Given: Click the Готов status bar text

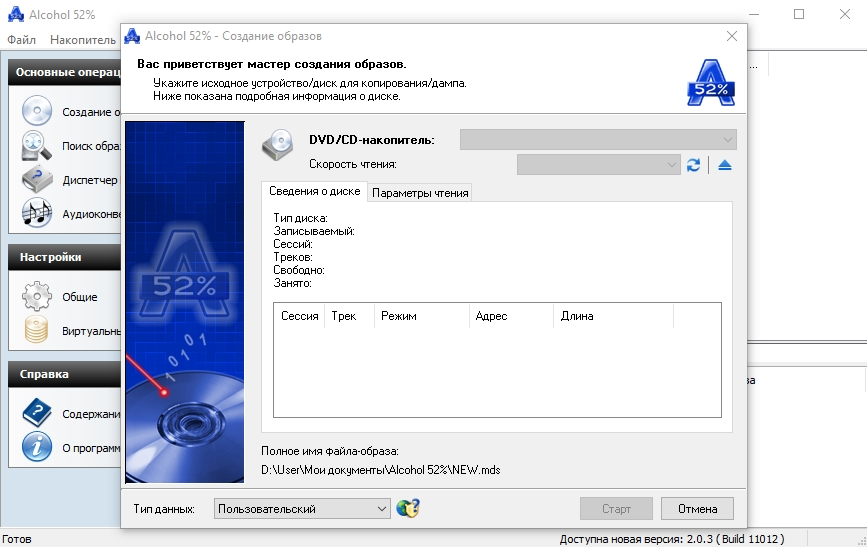Looking at the screenshot, I should tap(17, 539).
